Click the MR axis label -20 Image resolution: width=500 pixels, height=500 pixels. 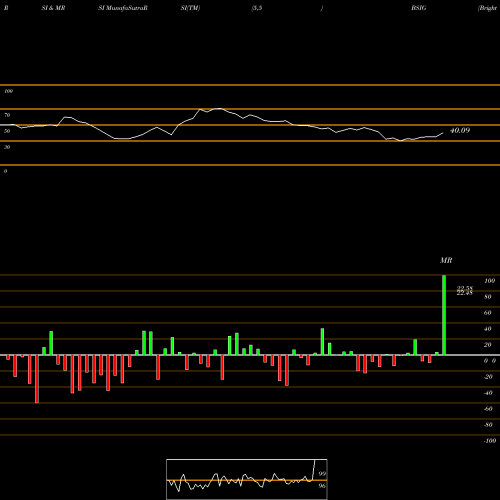[488, 377]
